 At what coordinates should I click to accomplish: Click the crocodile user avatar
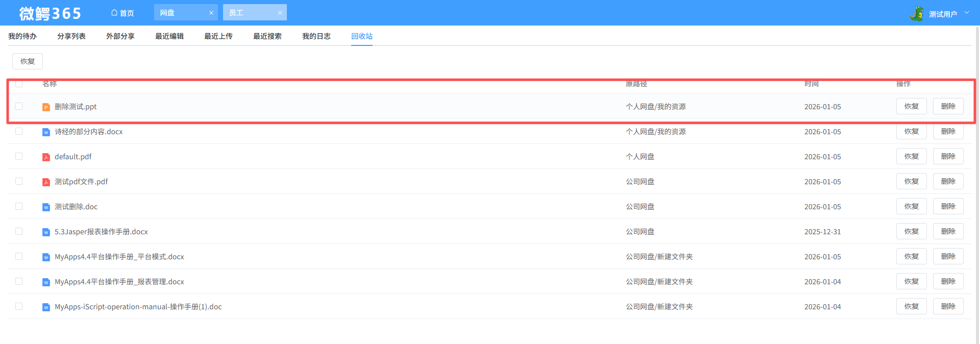pyautogui.click(x=917, y=14)
